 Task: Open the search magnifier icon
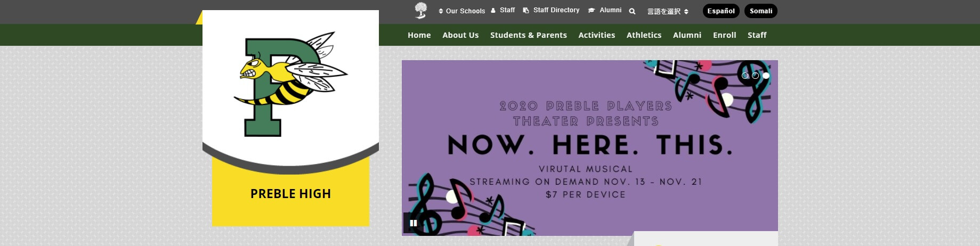[632, 11]
